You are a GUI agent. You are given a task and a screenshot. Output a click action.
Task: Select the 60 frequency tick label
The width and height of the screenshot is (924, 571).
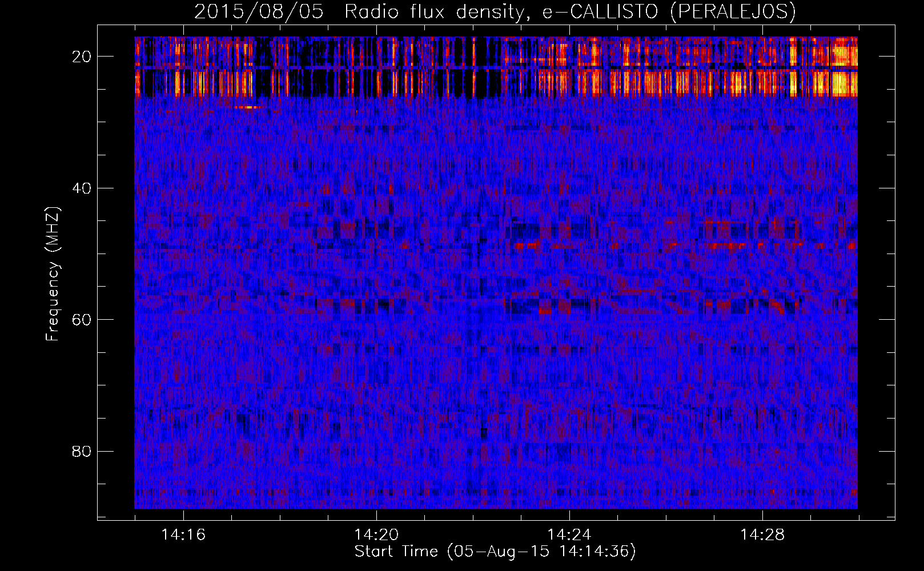point(82,319)
